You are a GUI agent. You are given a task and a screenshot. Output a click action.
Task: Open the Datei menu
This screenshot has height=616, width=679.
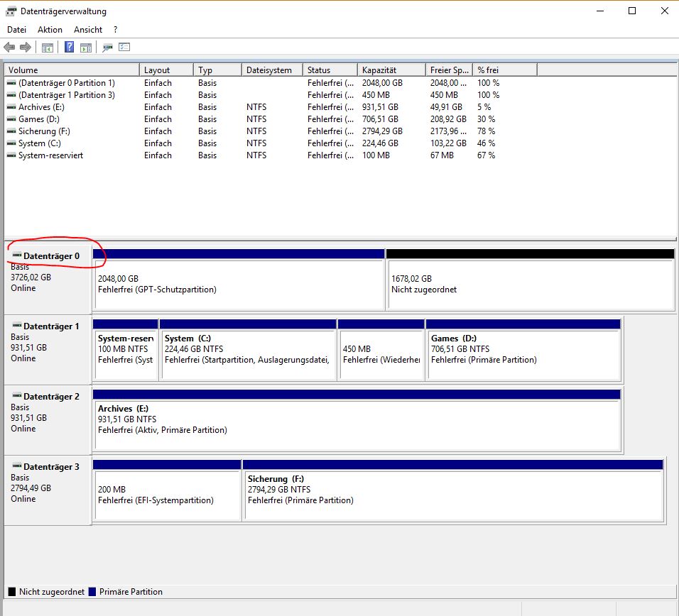[x=16, y=29]
